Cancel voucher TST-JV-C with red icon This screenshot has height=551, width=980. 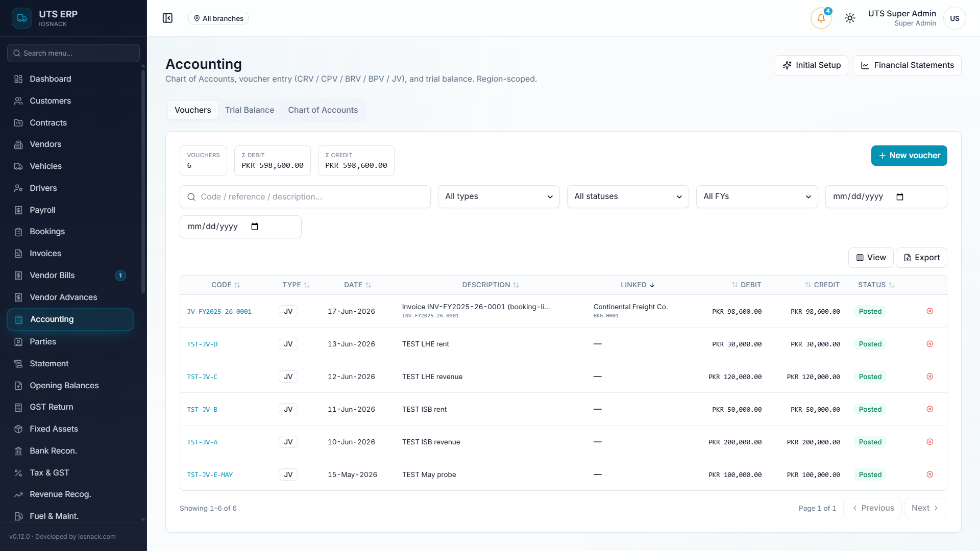coord(929,377)
